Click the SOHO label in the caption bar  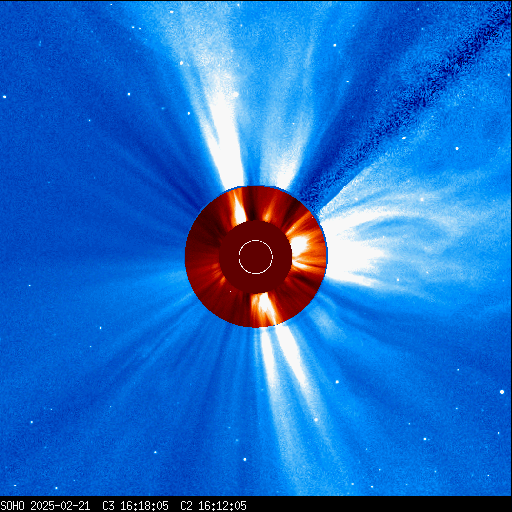13,506
